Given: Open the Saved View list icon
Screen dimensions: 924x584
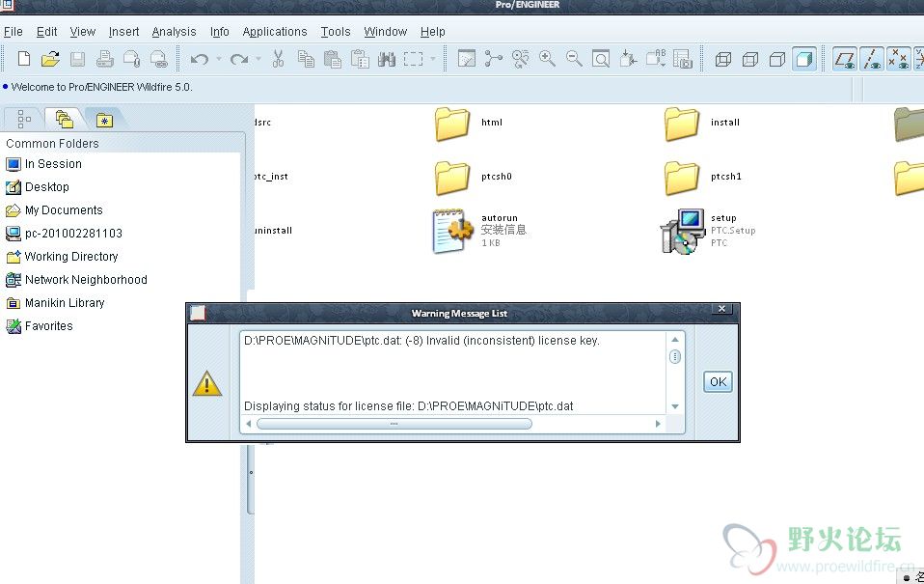Looking at the screenshot, I should (655, 59).
